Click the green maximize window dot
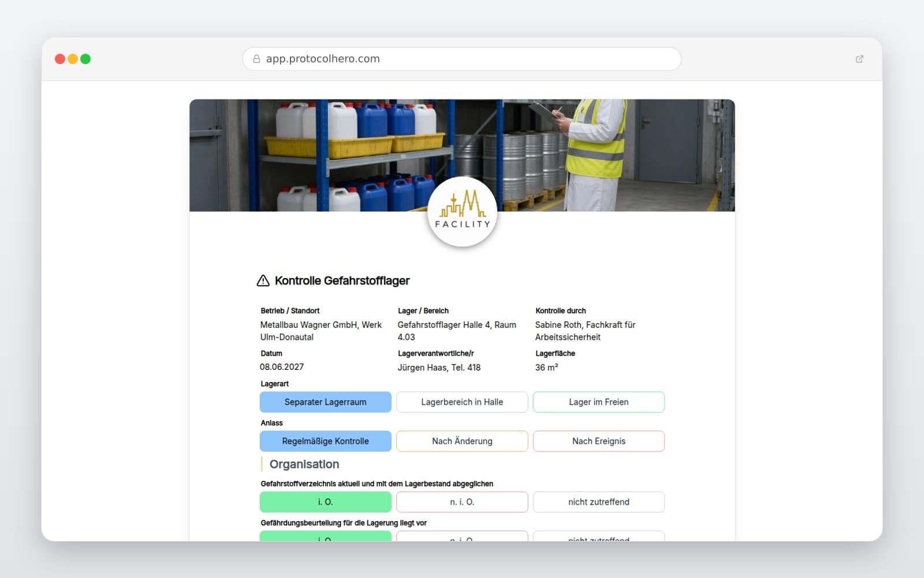Image resolution: width=924 pixels, height=578 pixels. coord(85,59)
